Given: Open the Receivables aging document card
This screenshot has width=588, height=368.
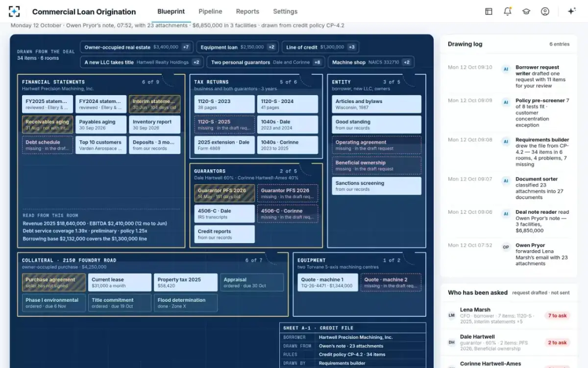Looking at the screenshot, I should tap(48, 125).
